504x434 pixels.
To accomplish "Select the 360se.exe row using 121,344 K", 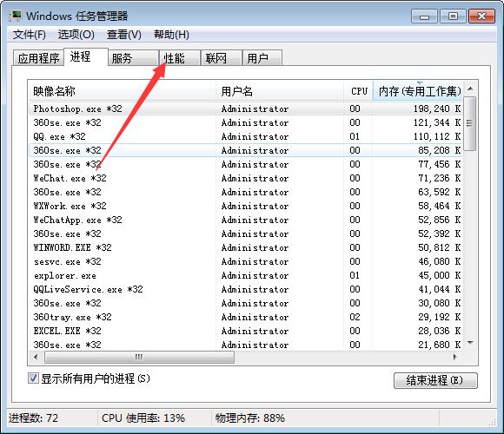I will [246, 122].
